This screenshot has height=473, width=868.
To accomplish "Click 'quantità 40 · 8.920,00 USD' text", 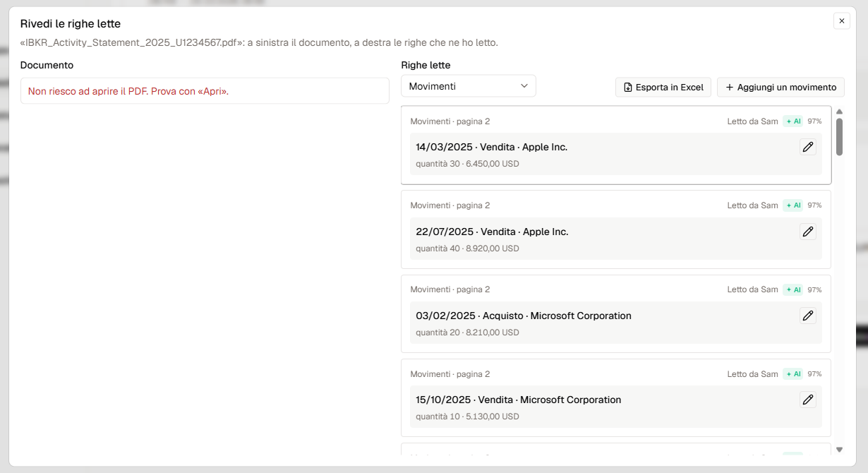I will tap(467, 249).
